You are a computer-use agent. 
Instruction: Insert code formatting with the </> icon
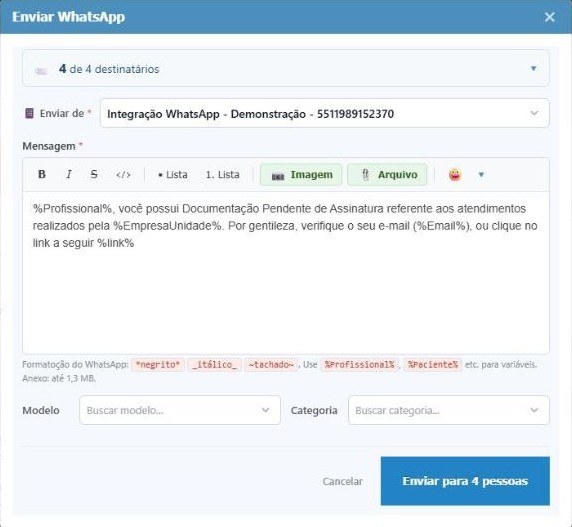pyautogui.click(x=123, y=175)
